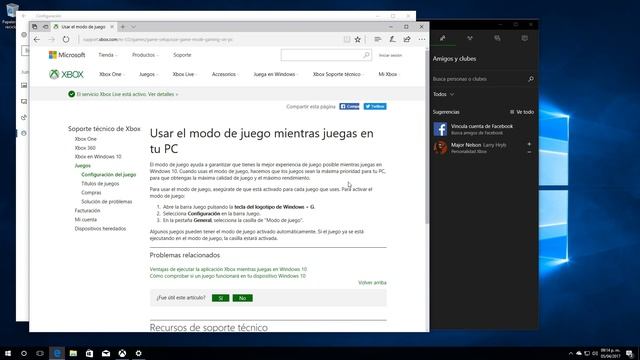This screenshot has height=360, width=640.
Task: Open Windows Start button
Action: (8, 353)
